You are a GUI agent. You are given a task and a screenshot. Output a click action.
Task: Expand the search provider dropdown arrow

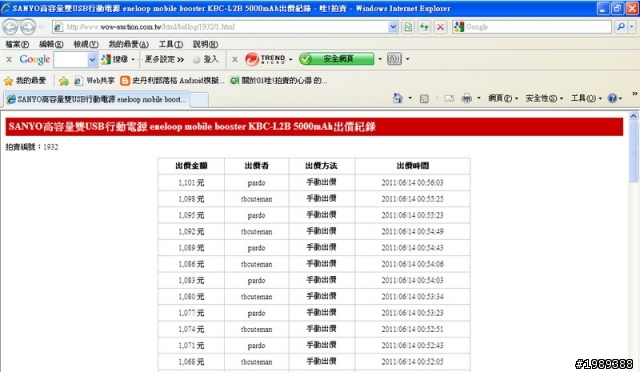click(x=632, y=27)
